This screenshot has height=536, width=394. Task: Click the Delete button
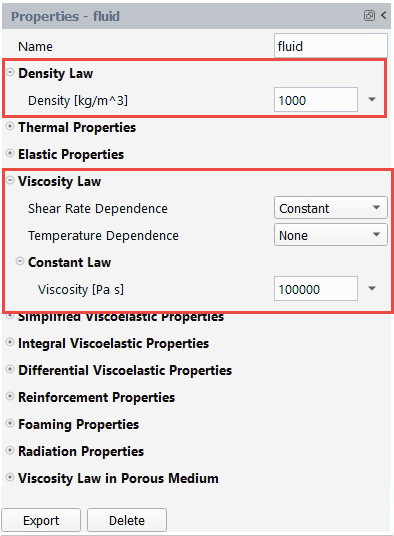pyautogui.click(x=127, y=520)
